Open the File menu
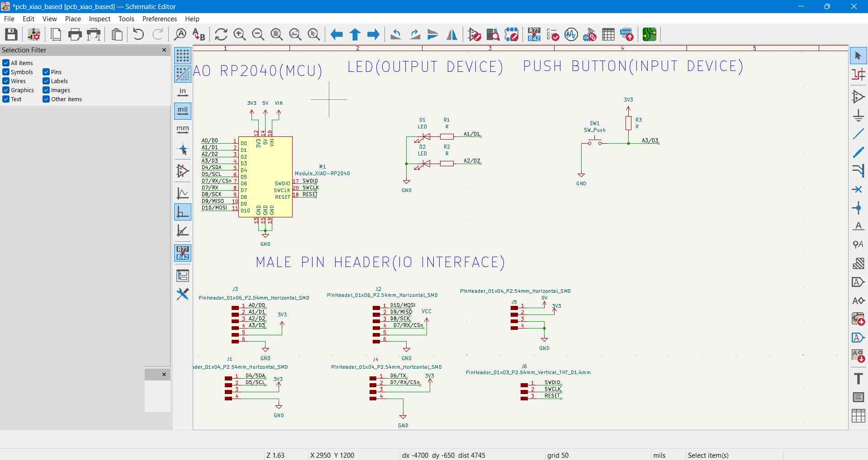This screenshot has width=868, height=460. click(9, 19)
